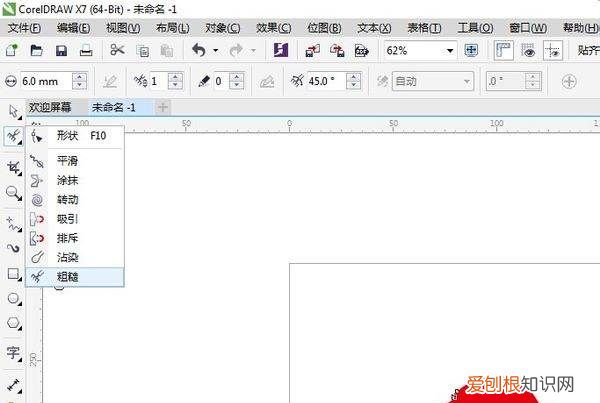Open the 62% zoom level dropdown
The width and height of the screenshot is (600, 403).
click(450, 51)
